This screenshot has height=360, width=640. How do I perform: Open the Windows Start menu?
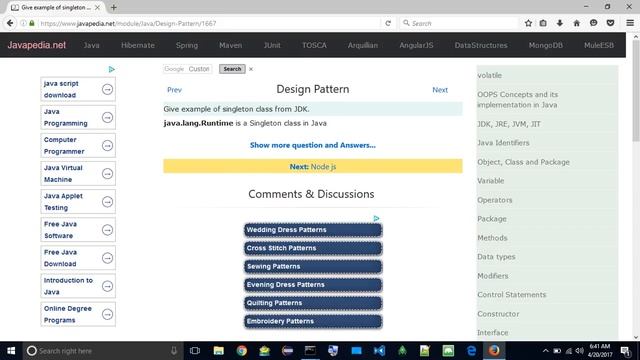point(11,351)
